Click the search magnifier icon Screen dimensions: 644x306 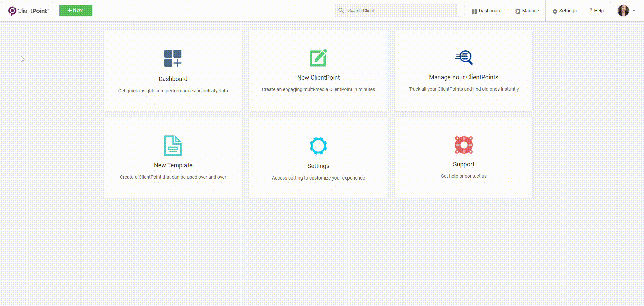pyautogui.click(x=341, y=10)
